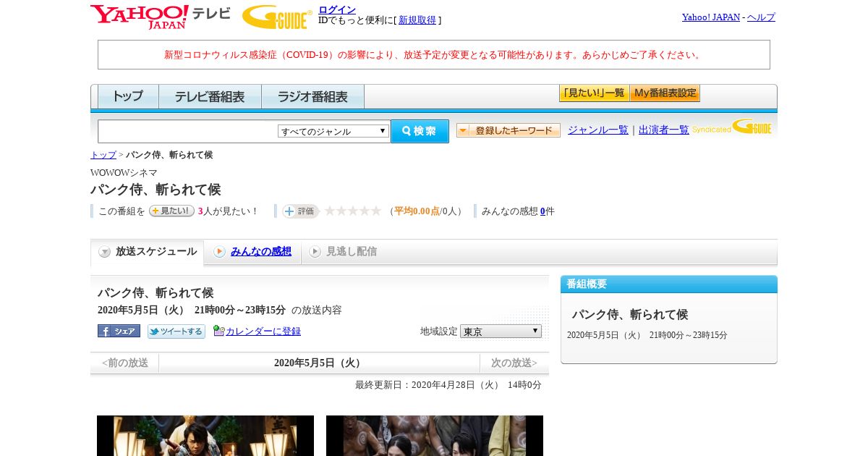Image resolution: width=868 pixels, height=456 pixels.
Task: Click the 検索 search button
Action: [420, 131]
